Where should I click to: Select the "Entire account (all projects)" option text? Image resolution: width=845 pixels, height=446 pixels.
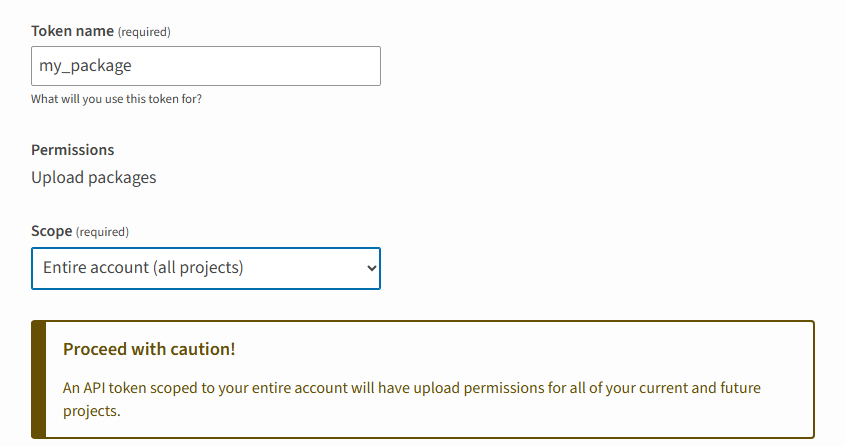click(143, 268)
